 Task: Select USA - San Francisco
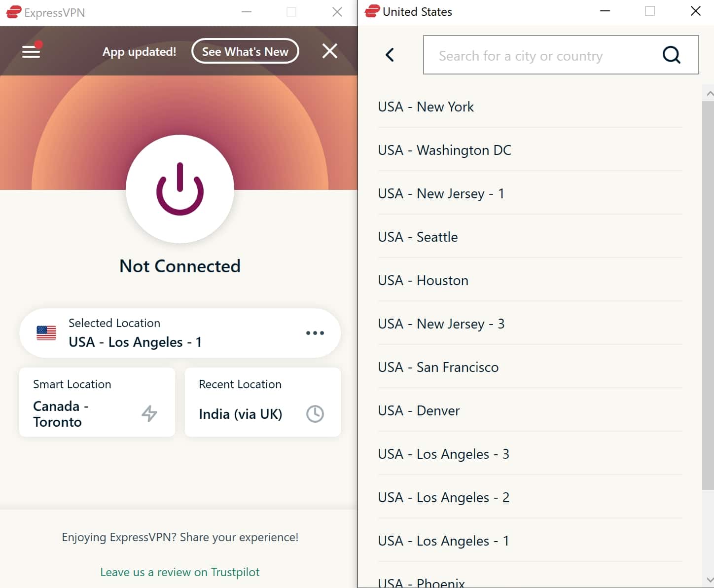point(530,367)
